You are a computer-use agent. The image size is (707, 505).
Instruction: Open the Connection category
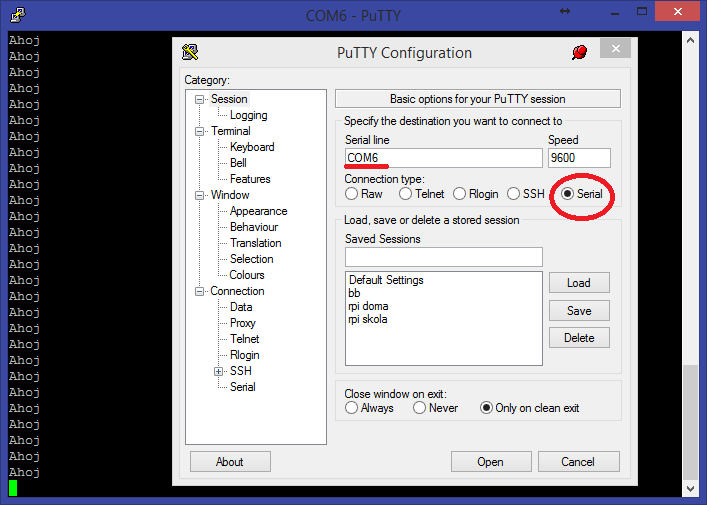point(237,291)
